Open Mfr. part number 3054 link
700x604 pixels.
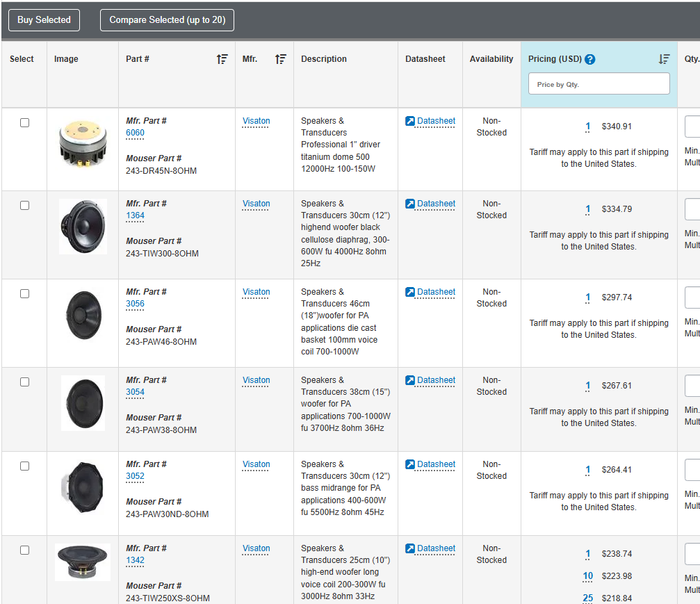point(135,392)
